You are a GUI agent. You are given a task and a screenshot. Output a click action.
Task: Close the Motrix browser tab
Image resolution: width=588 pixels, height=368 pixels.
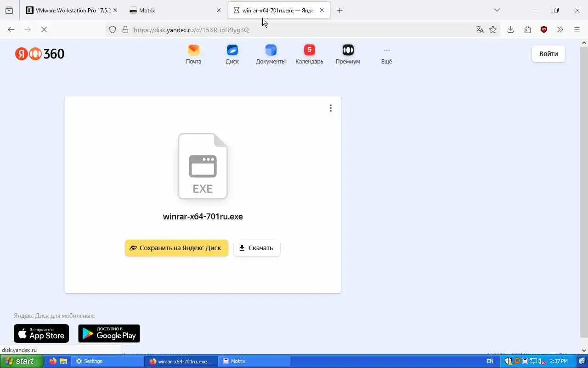(x=219, y=10)
